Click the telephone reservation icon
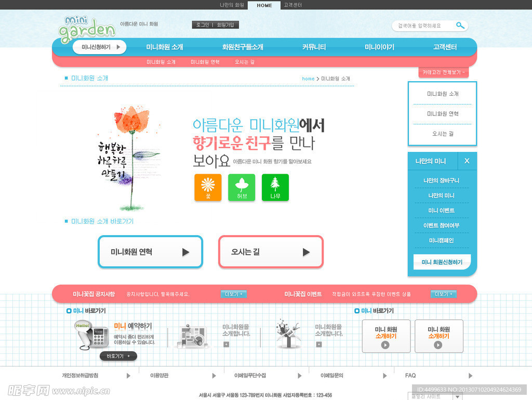This screenshot has height=400, width=532. click(x=92, y=335)
